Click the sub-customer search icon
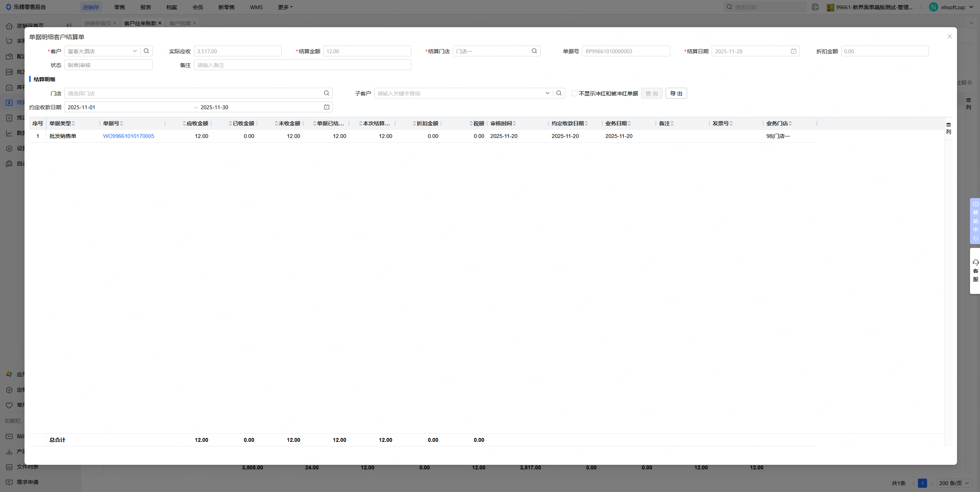 pos(559,93)
